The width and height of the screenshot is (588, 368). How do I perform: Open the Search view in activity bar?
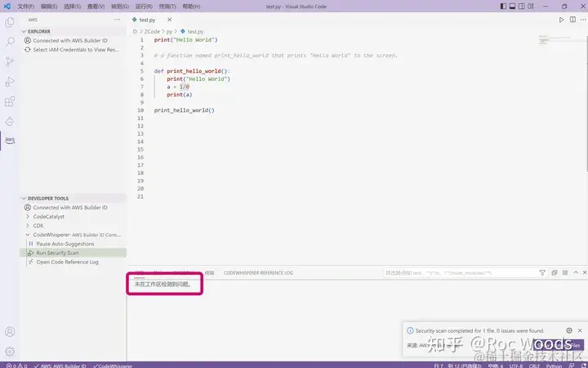point(10,42)
